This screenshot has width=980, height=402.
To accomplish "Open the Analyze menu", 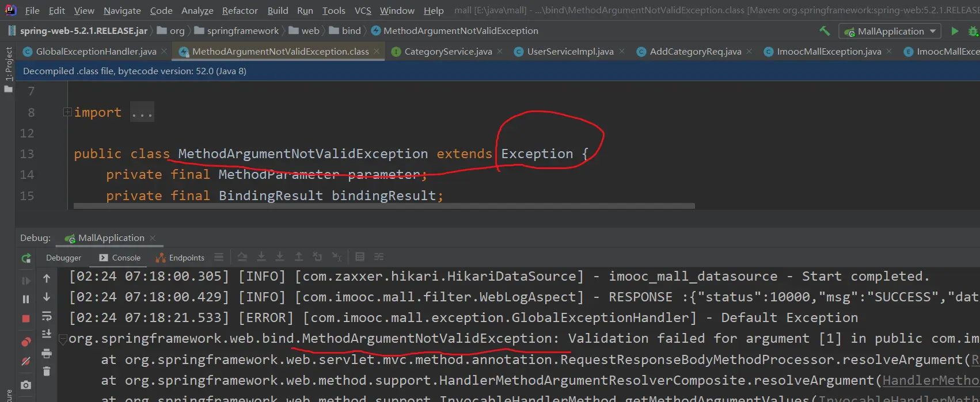I will (x=197, y=10).
